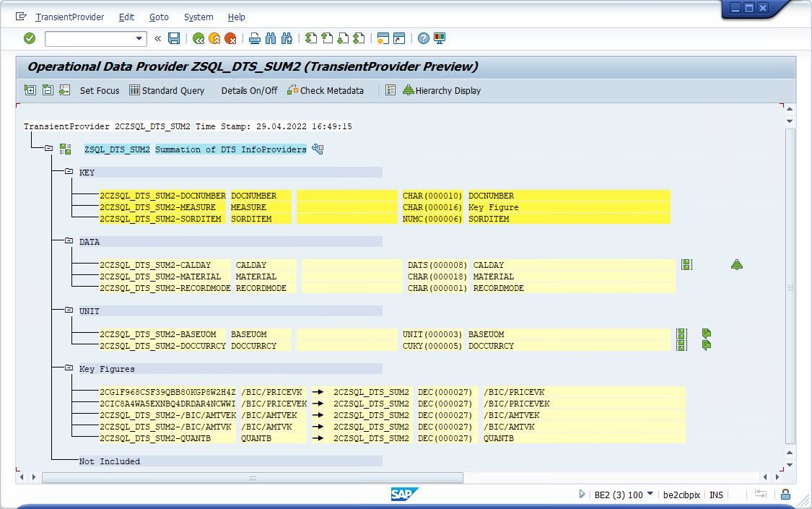812x509 pixels.
Task: Collapse the command field with the double chevron
Action: pos(158,38)
